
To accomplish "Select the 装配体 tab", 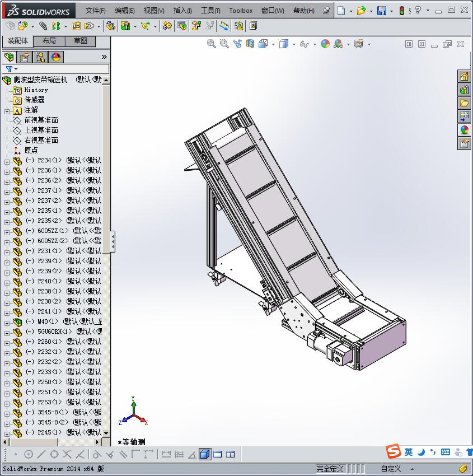I will pos(17,41).
